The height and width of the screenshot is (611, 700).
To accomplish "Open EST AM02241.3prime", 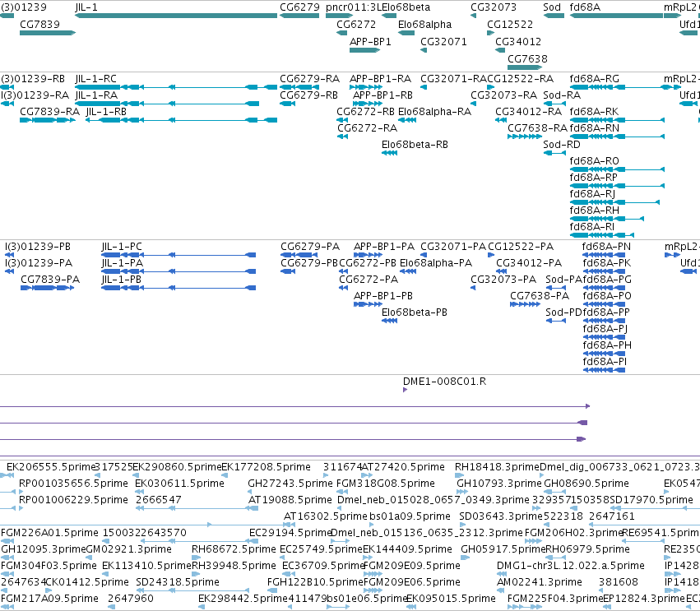I will tap(540, 582).
